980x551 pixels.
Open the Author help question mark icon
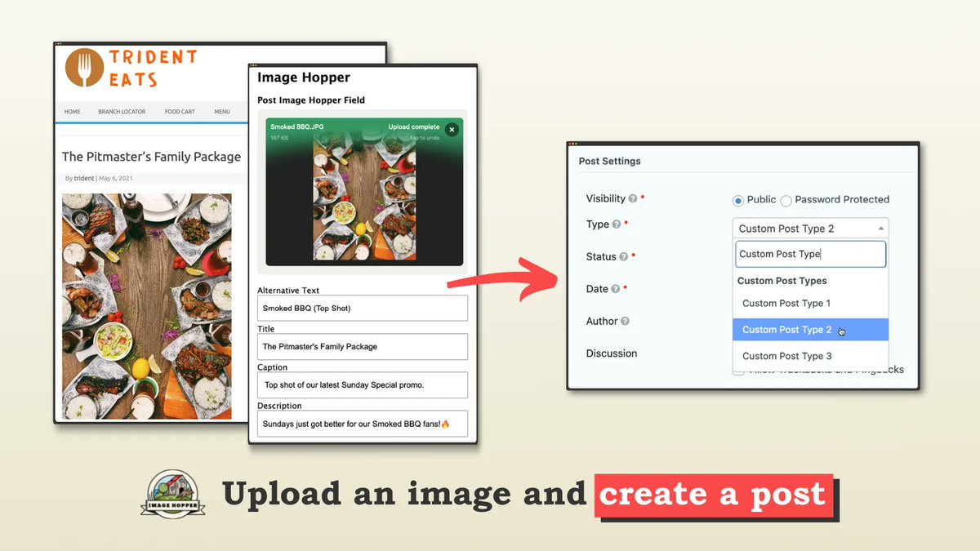[625, 322]
